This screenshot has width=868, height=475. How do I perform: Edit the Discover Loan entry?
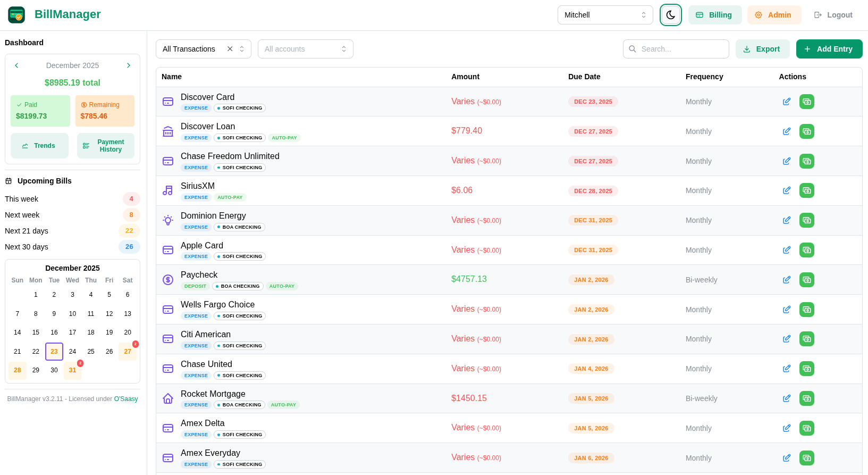pyautogui.click(x=787, y=131)
